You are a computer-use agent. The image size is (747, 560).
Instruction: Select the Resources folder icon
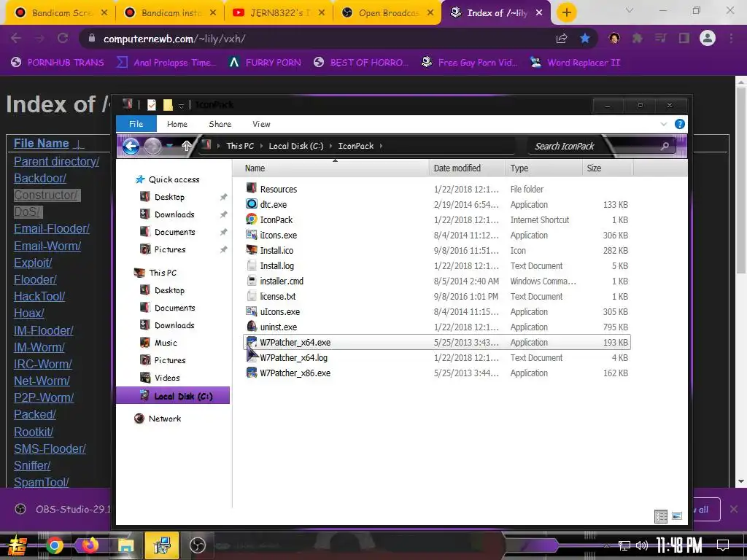point(252,189)
